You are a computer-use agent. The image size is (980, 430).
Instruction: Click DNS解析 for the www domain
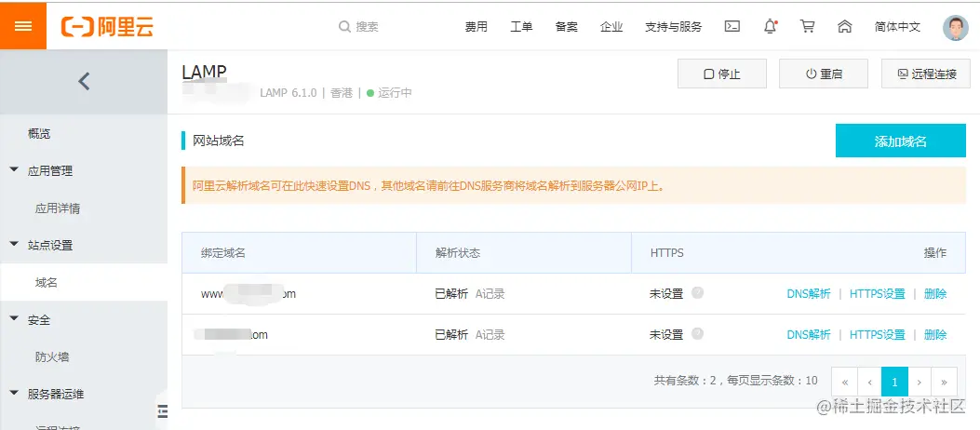[809, 294]
